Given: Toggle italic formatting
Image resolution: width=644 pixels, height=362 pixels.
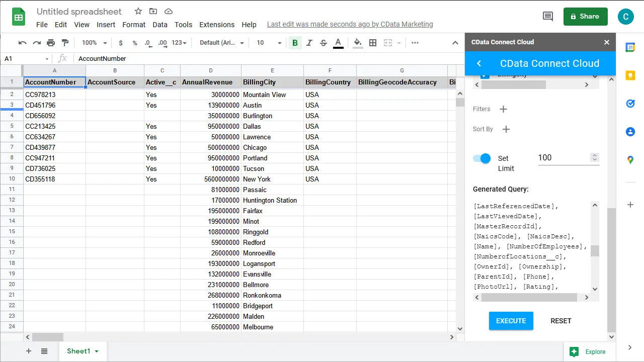Looking at the screenshot, I should pyautogui.click(x=309, y=43).
